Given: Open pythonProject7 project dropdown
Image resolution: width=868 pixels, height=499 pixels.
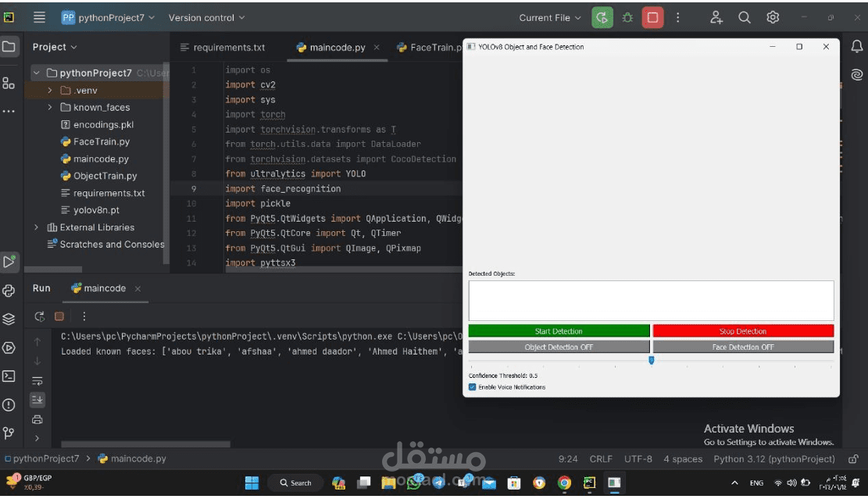Looking at the screenshot, I should tap(109, 18).
